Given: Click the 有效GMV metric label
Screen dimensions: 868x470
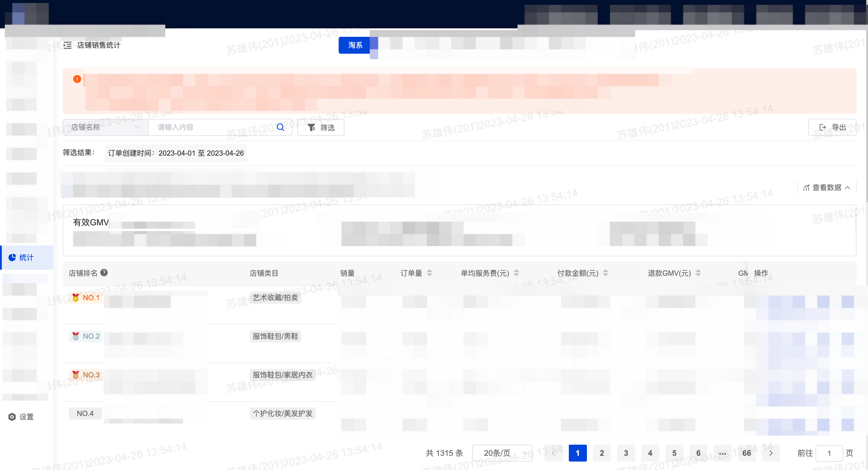Looking at the screenshot, I should pyautogui.click(x=91, y=222).
